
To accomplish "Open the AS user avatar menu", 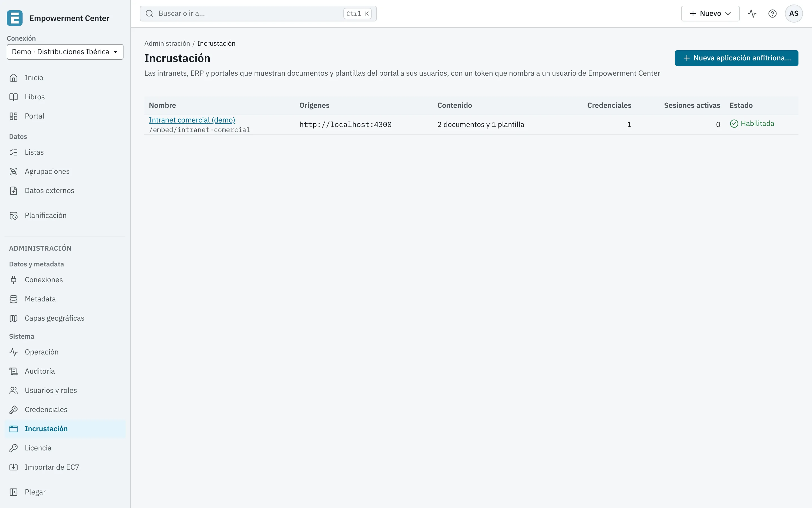I will pyautogui.click(x=794, y=14).
